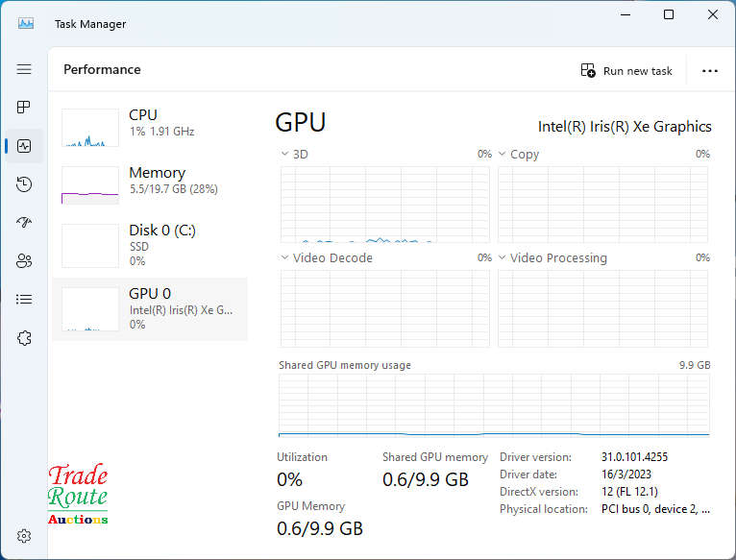Go to the Processes page icon
Viewport: 736px width, 560px height.
tap(24, 107)
